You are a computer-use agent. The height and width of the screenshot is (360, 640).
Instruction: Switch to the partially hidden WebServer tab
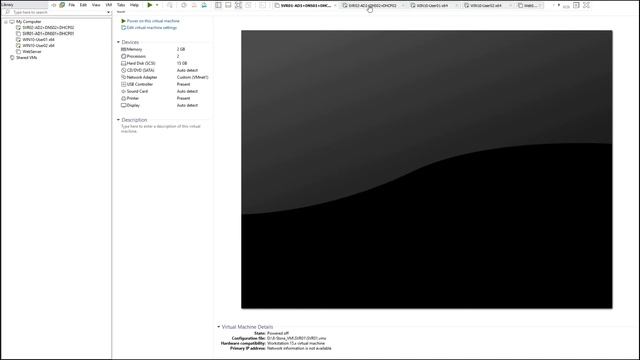[529, 6]
